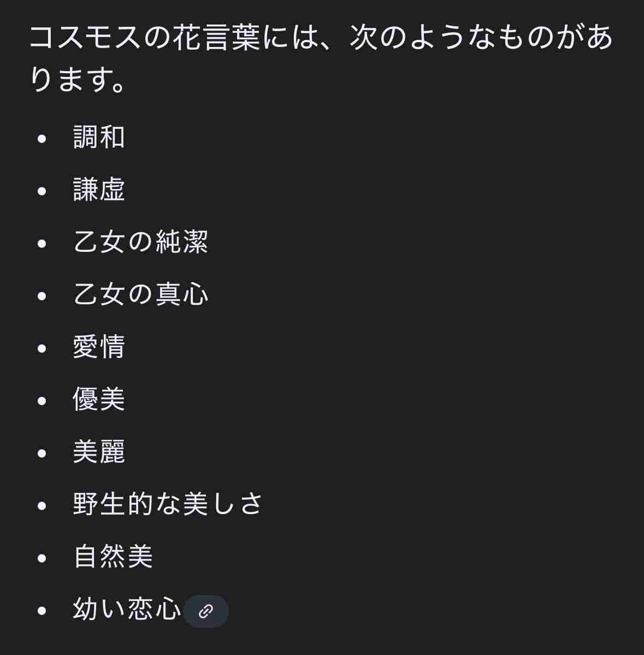The height and width of the screenshot is (655, 644).
Task: Open the source link chip icon
Action: click(206, 611)
